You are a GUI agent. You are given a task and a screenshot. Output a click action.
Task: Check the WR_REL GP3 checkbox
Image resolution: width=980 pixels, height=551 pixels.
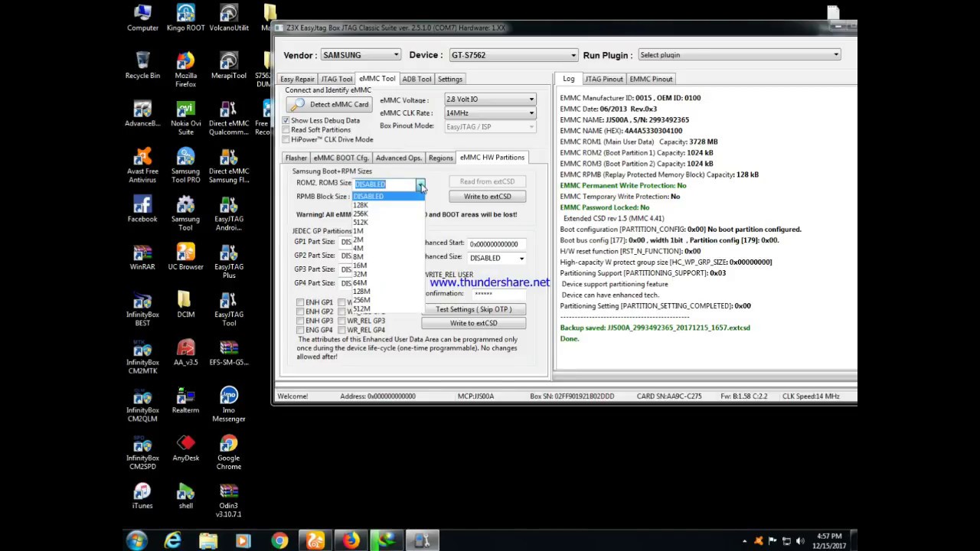(341, 321)
